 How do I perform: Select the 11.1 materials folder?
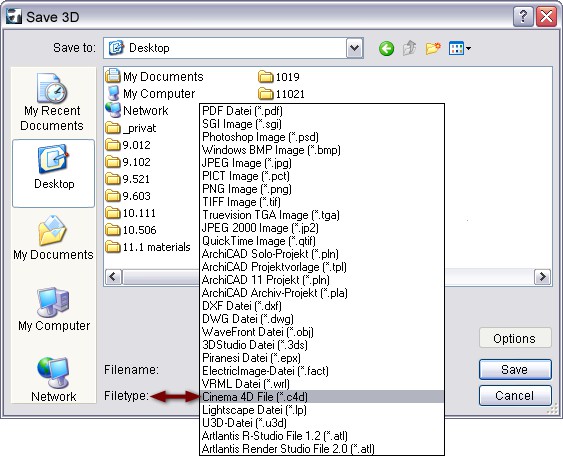click(148, 247)
